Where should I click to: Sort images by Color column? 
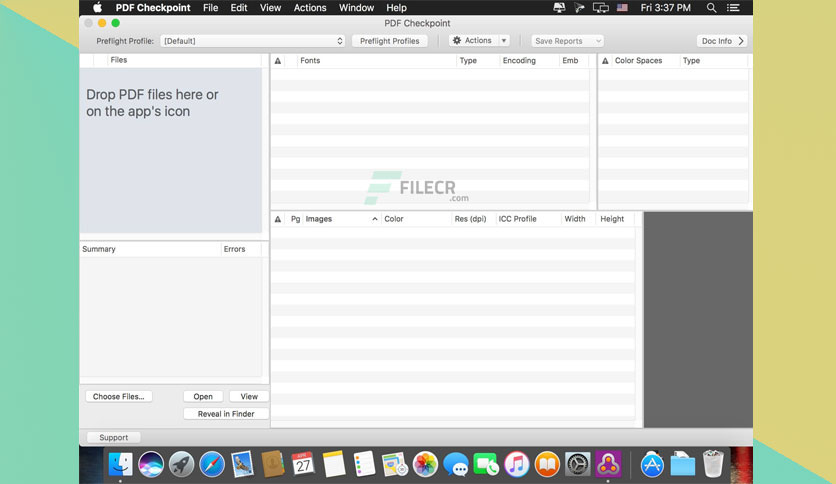coord(393,219)
